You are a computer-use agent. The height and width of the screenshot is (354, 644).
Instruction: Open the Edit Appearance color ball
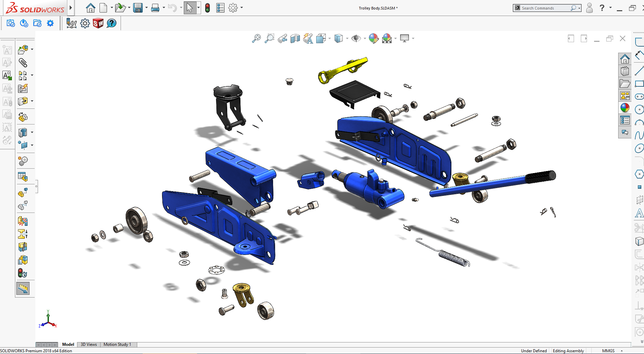[x=374, y=38]
